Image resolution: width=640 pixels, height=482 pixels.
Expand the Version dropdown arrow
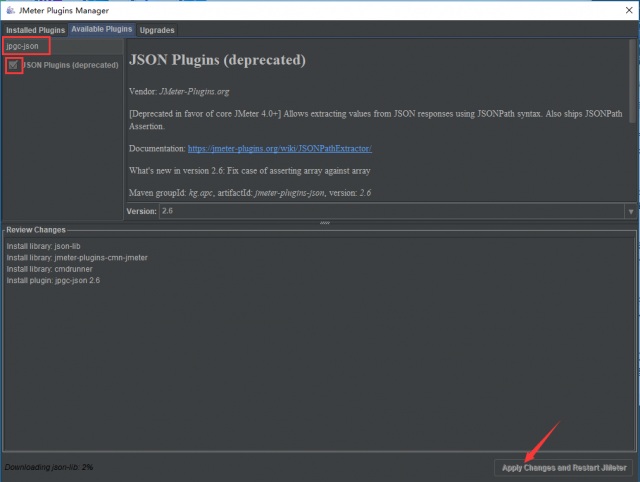pyautogui.click(x=630, y=212)
